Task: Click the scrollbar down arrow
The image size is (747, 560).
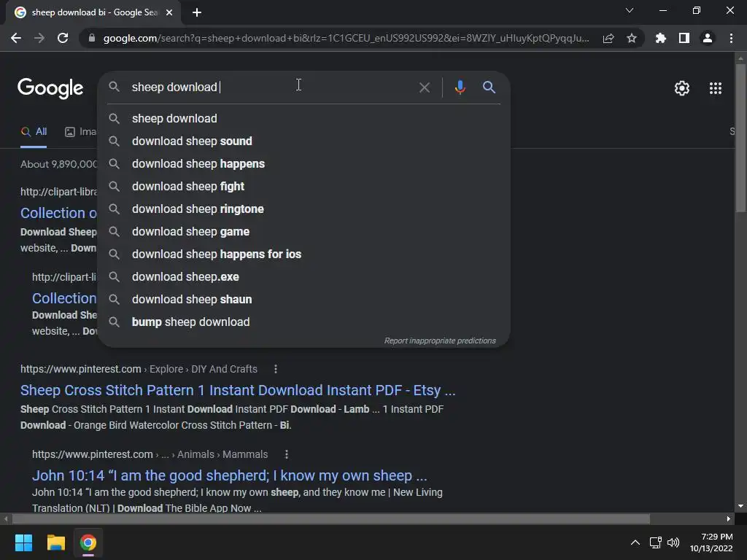Action: click(740, 506)
